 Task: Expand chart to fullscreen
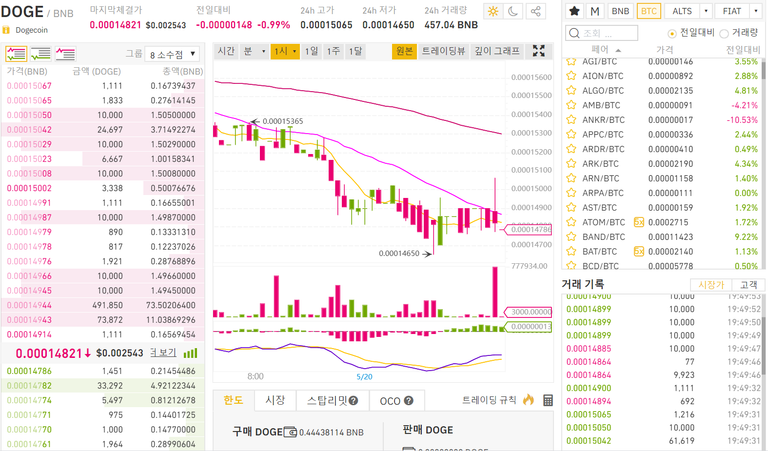pyautogui.click(x=539, y=51)
